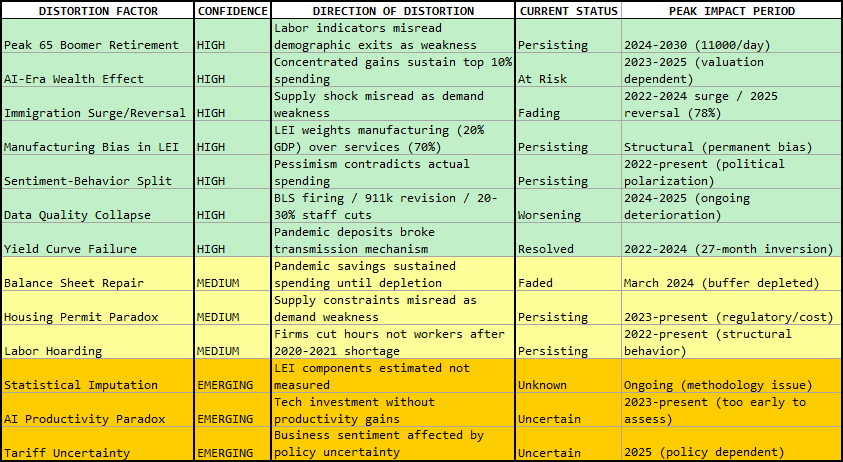This screenshot has height=462, width=843.
Task: Click the DIRECTION OF DISTORTION header
Action: 393,10
